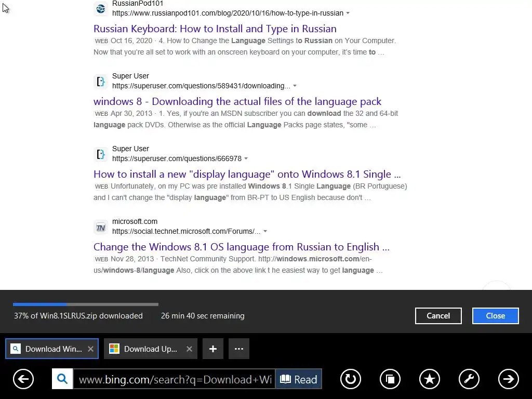Cancel the Win8.1SLRUS.zip download
Screen dimensions: 532x399
(x=438, y=316)
